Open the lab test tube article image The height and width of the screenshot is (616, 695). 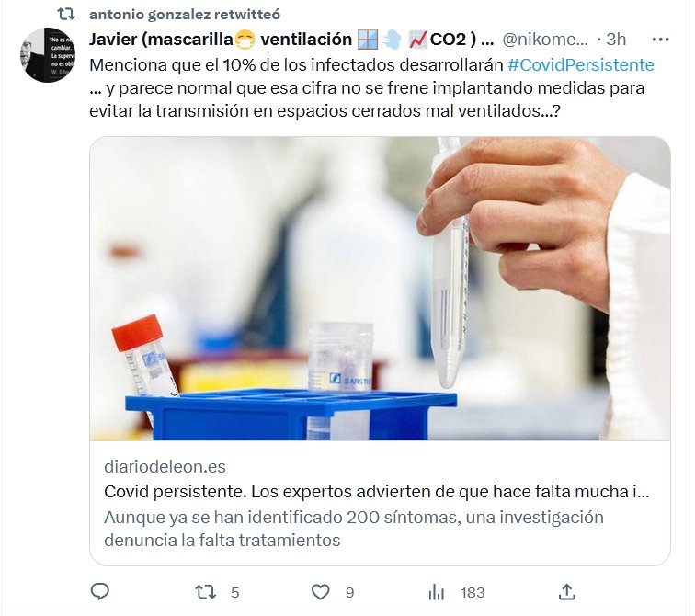tap(380, 289)
